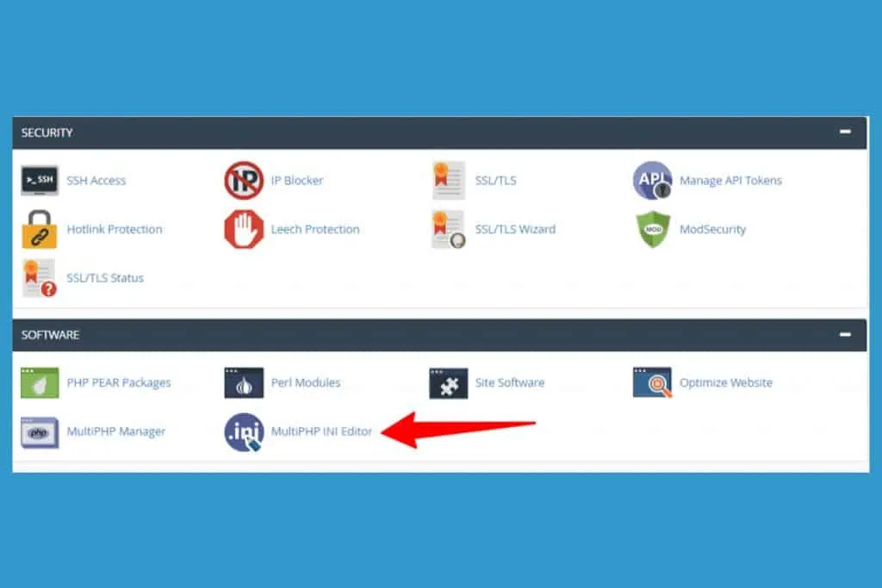Viewport: 882px width, 588px height.
Task: Open the ModSecurity shield icon
Action: (653, 229)
